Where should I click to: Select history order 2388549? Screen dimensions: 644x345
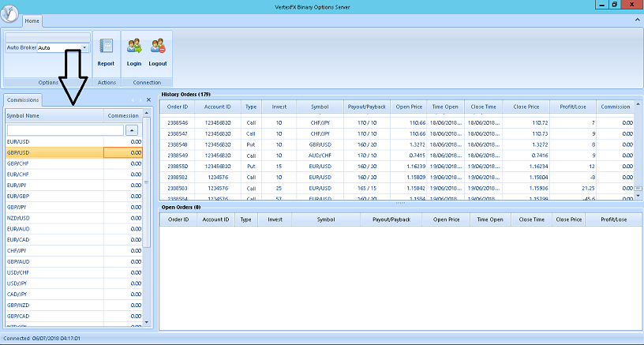[x=397, y=156]
